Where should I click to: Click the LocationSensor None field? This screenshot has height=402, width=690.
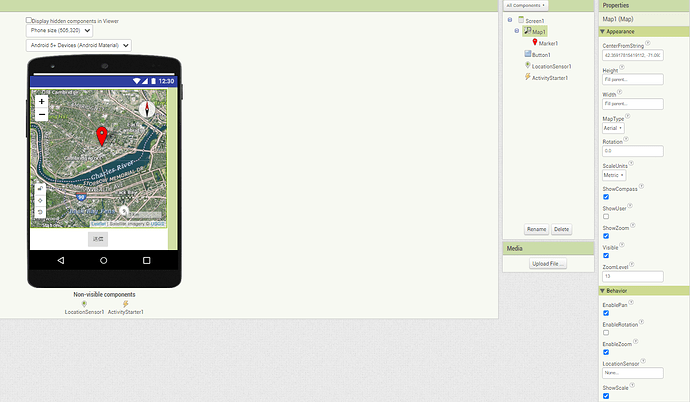(x=632, y=373)
